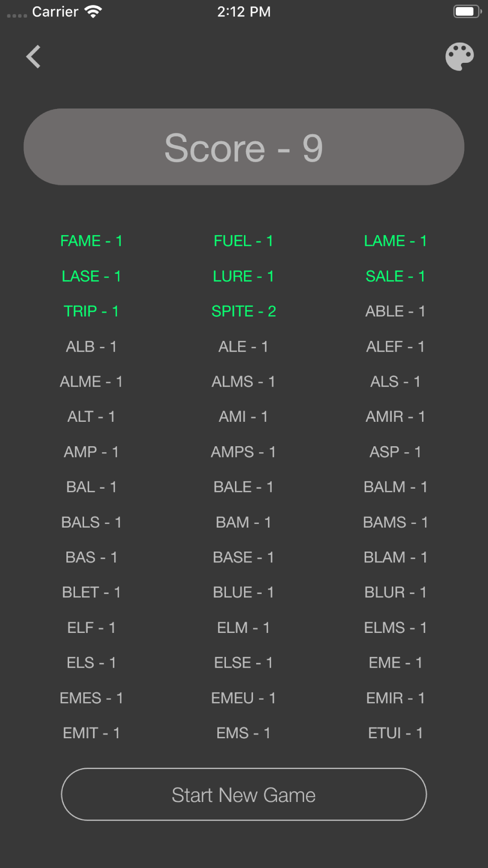Tap the clock time in status bar
Viewport: 488px width, 868px height.
(x=244, y=12)
